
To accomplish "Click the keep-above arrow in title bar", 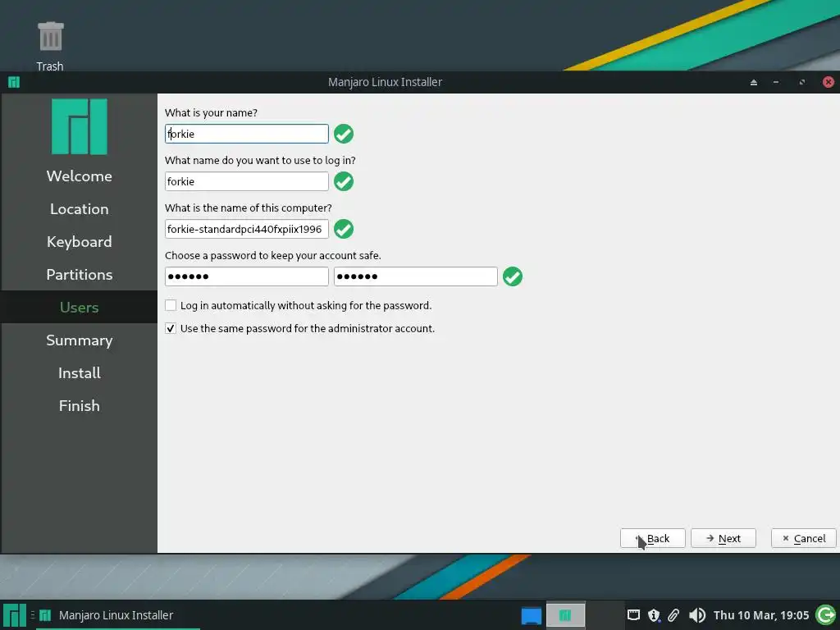I will click(754, 82).
